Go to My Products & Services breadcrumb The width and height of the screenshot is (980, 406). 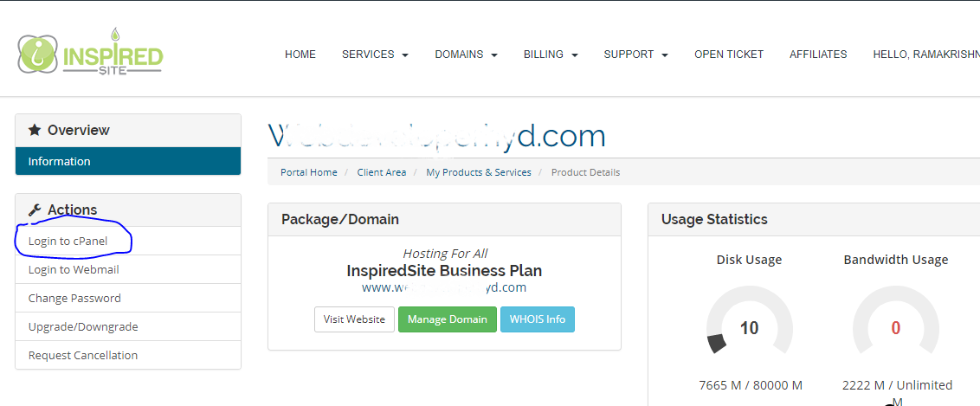pos(479,172)
